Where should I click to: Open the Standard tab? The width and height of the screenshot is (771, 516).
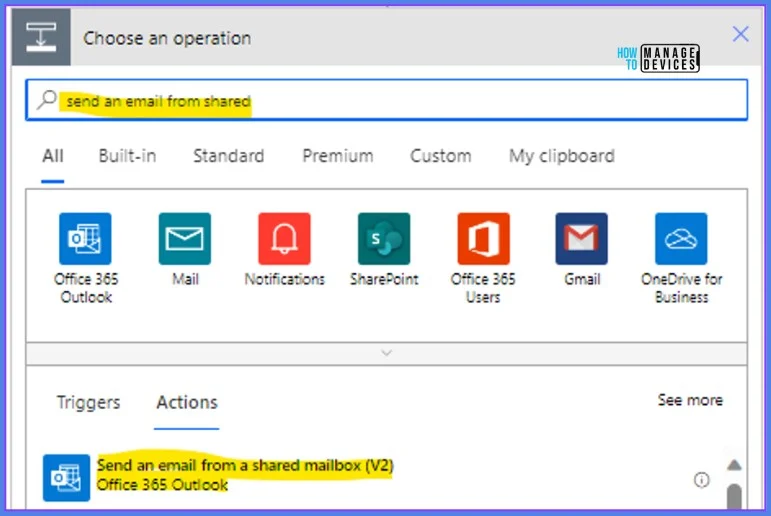(x=229, y=156)
